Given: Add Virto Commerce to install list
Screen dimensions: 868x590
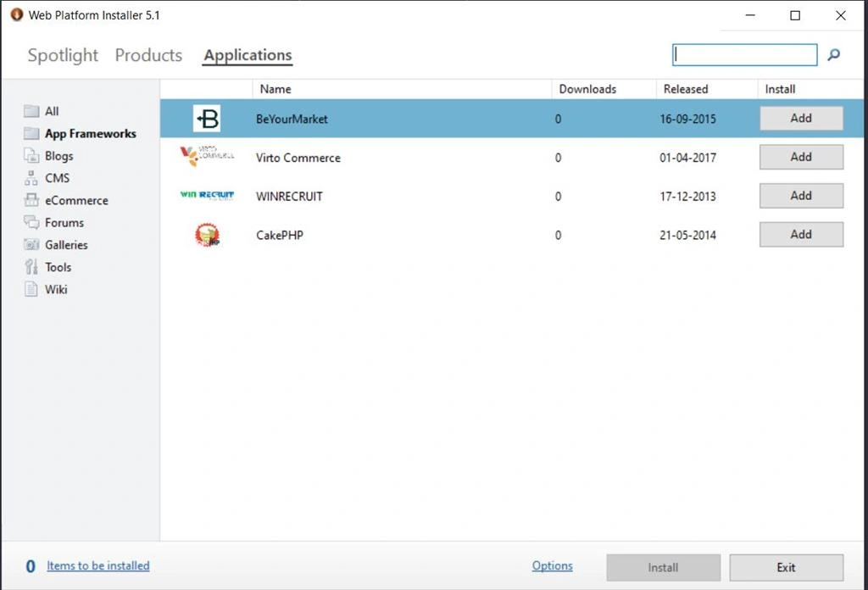Looking at the screenshot, I should [801, 157].
